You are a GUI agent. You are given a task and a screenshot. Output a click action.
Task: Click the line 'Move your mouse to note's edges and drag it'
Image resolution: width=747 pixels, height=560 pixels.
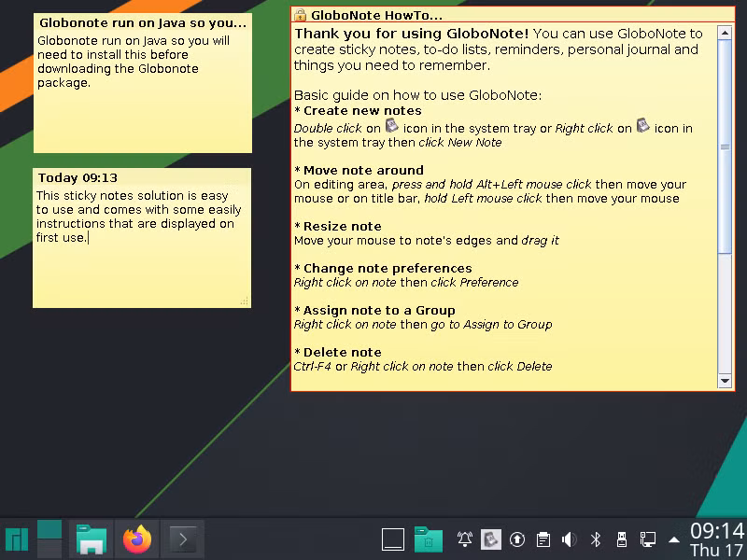(427, 241)
